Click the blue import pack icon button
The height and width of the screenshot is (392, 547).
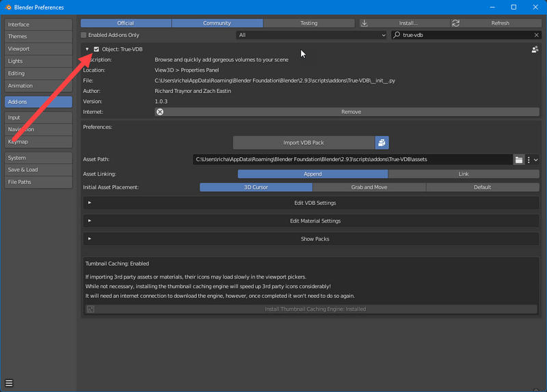point(382,143)
